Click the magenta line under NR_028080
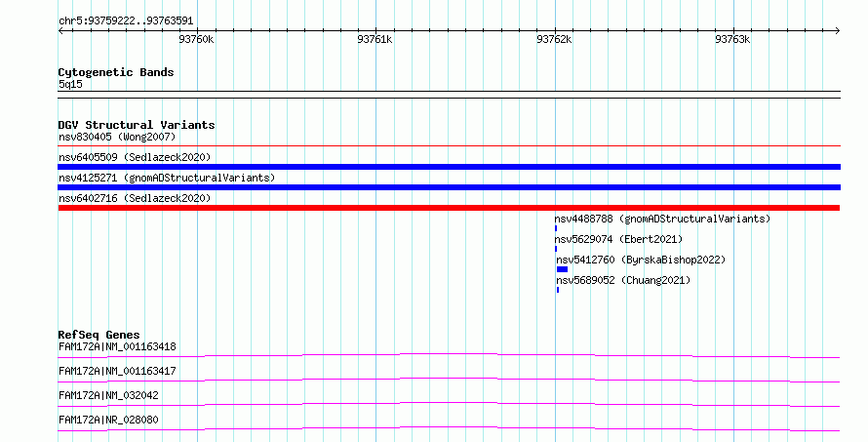Viewport: 868px width, 442px height. [x=449, y=428]
